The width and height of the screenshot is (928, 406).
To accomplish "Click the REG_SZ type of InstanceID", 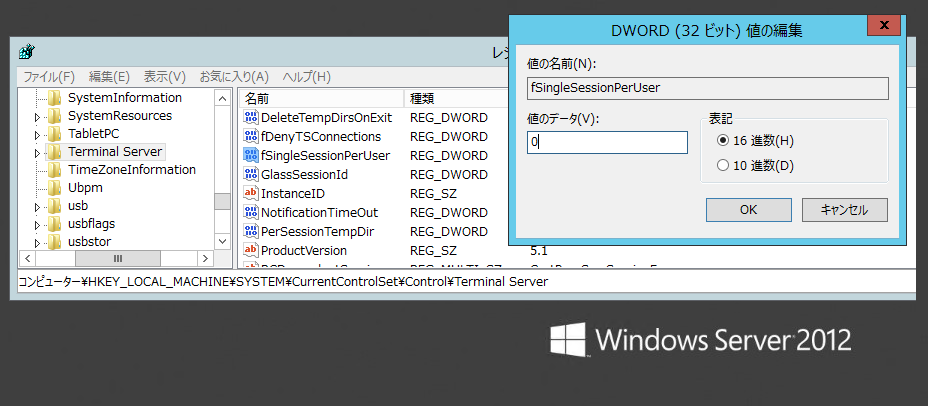I will 433,194.
